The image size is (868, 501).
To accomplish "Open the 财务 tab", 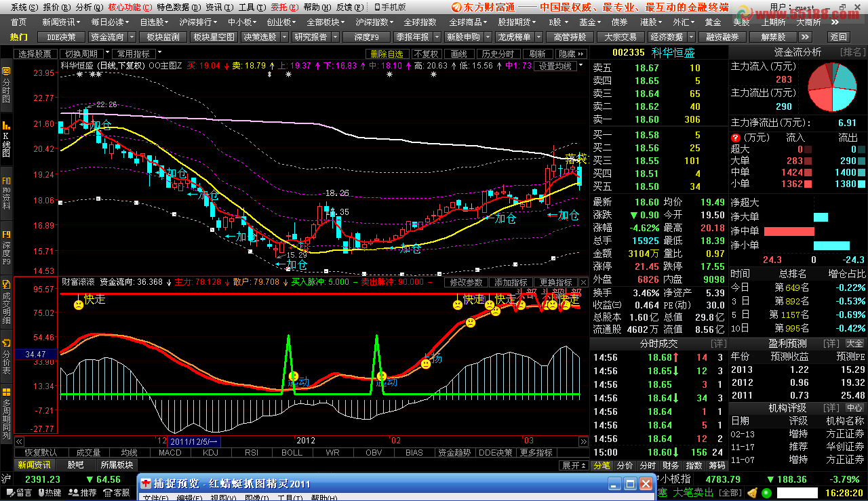I will point(671,466).
